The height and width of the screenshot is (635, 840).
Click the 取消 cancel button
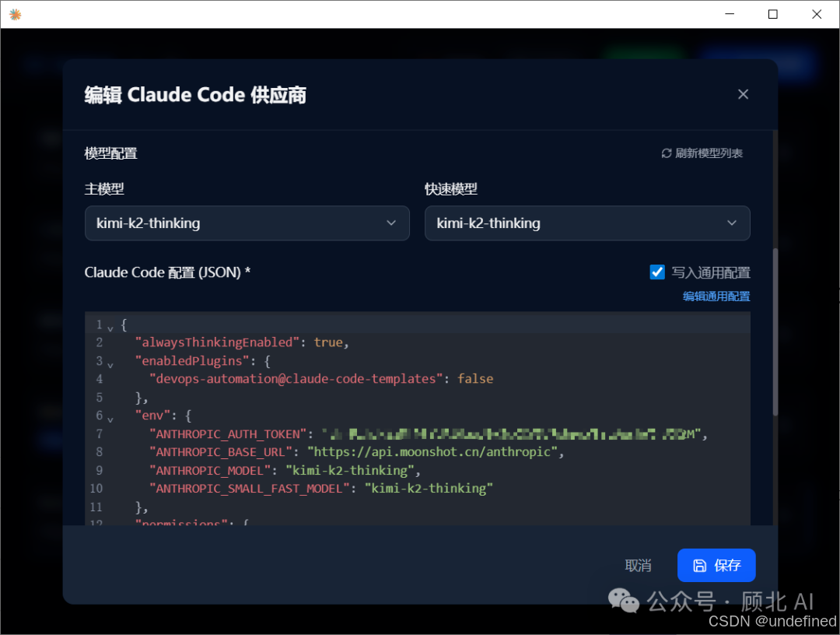tap(638, 565)
